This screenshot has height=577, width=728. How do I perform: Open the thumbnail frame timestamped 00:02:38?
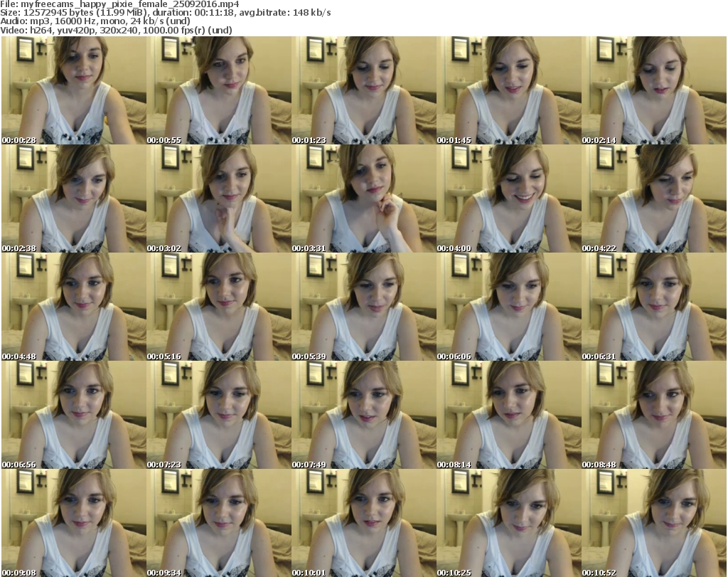coord(74,198)
